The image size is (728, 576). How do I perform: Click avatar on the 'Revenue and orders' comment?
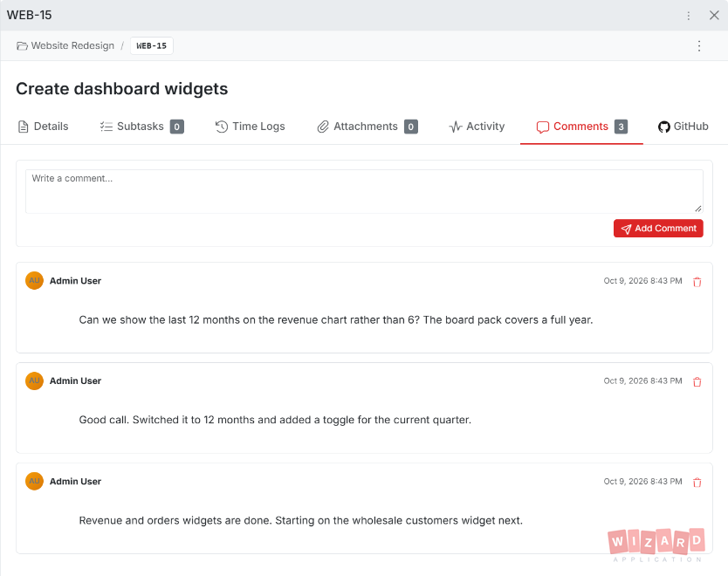(34, 481)
